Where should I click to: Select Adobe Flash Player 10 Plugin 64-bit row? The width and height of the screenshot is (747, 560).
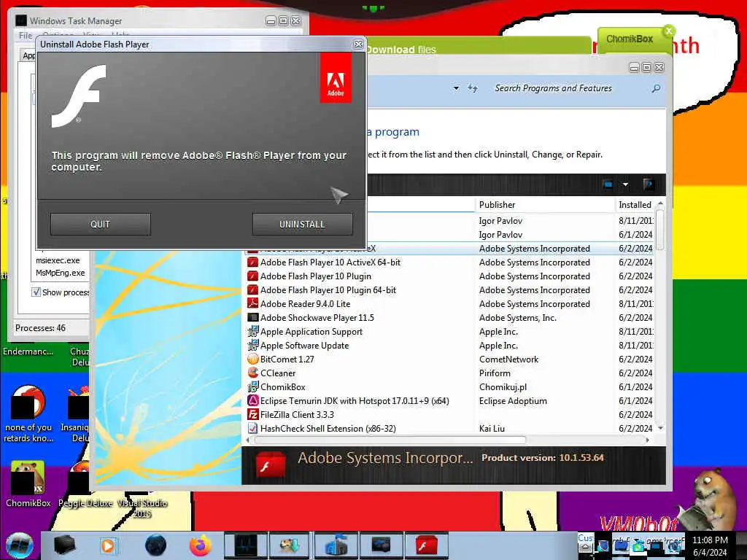449,290
